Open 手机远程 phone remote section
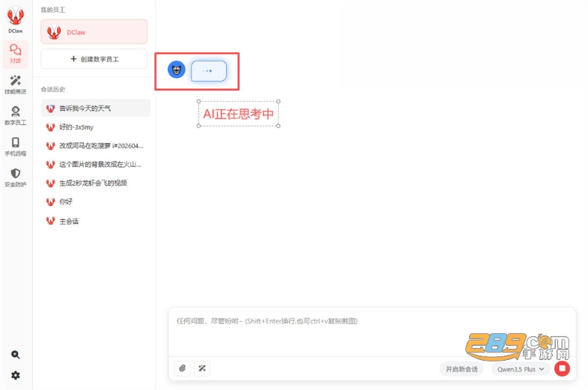This screenshot has width=588, height=390. 16,147
